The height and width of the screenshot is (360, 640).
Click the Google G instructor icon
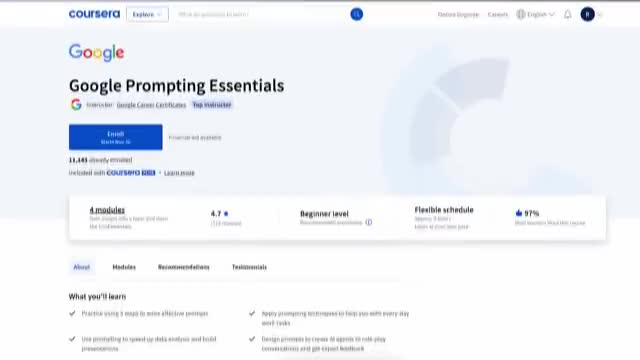(x=76, y=105)
